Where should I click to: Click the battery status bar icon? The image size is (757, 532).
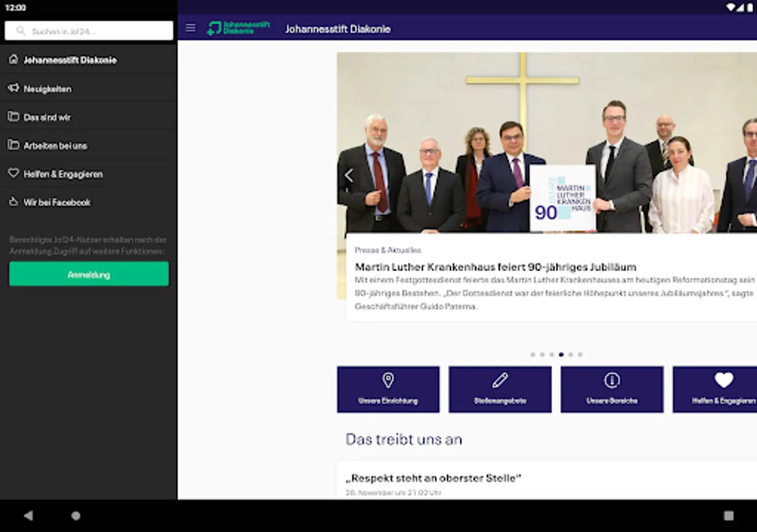pyautogui.click(x=749, y=7)
